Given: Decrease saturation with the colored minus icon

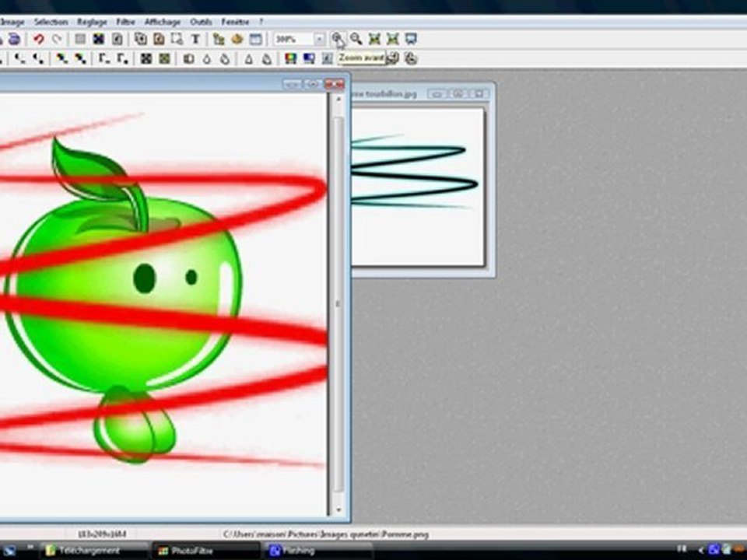Looking at the screenshot, I should coord(62,58).
